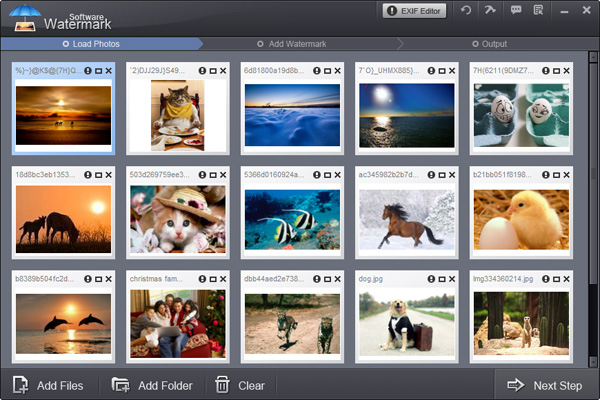Select the running horse in snow thumbnail
600x400 pixels.
pyautogui.click(x=407, y=220)
